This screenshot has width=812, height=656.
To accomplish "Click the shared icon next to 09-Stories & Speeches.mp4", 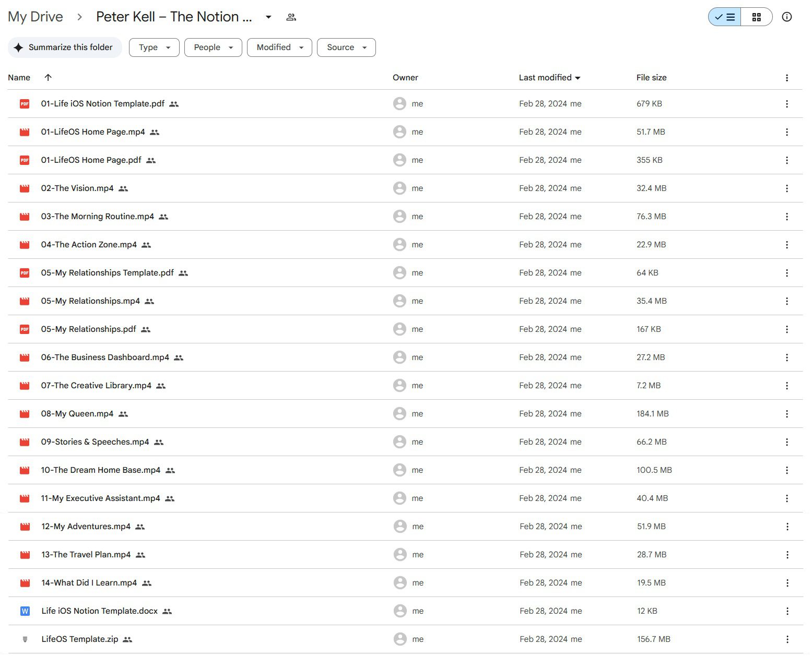I will (x=159, y=442).
